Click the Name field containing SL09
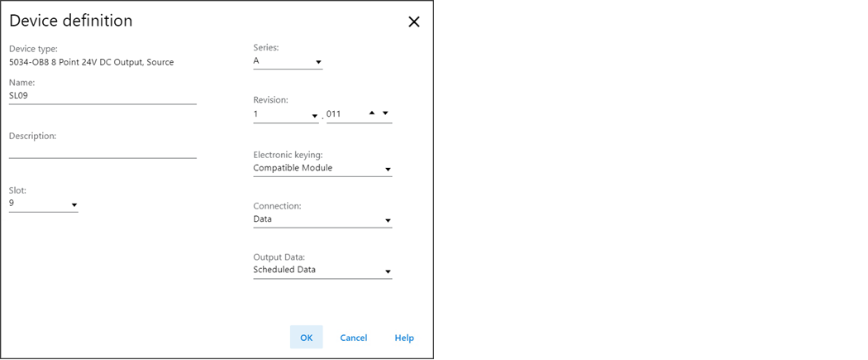This screenshot has width=868, height=360. point(103,96)
